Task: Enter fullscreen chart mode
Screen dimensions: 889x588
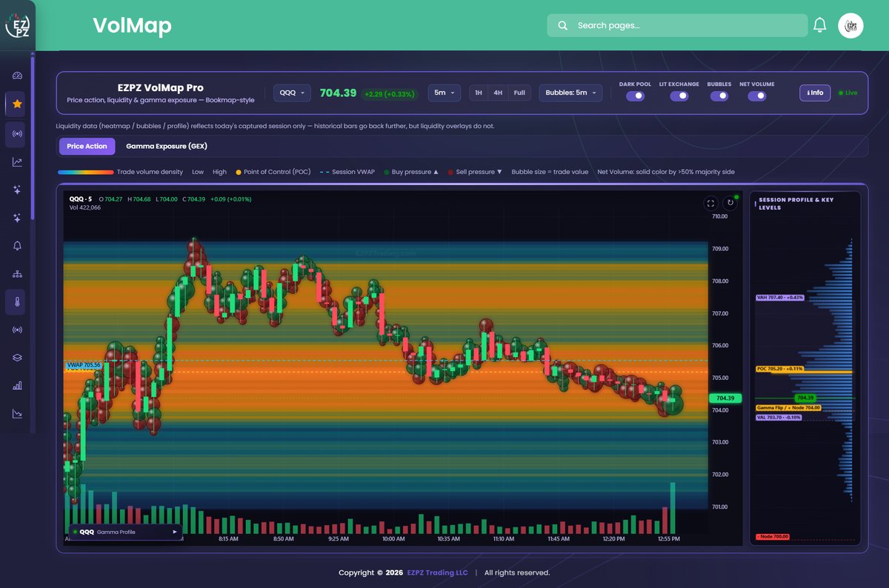Action: tap(710, 203)
